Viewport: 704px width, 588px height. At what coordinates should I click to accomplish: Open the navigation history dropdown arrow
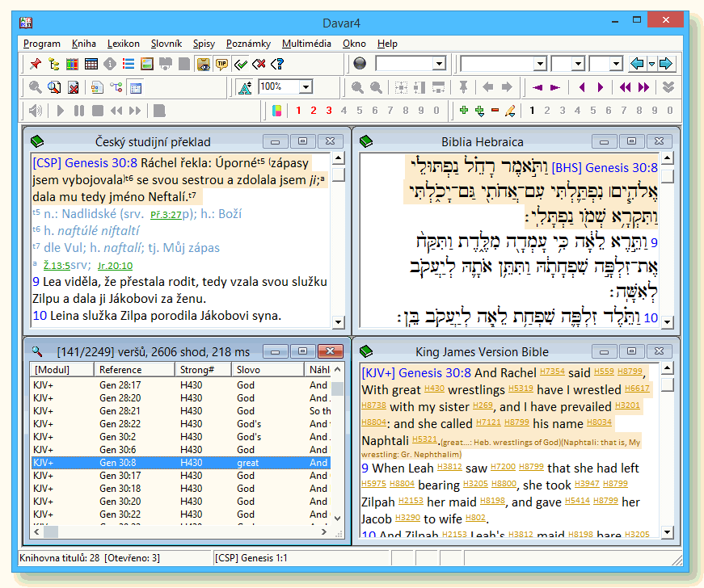(x=651, y=64)
